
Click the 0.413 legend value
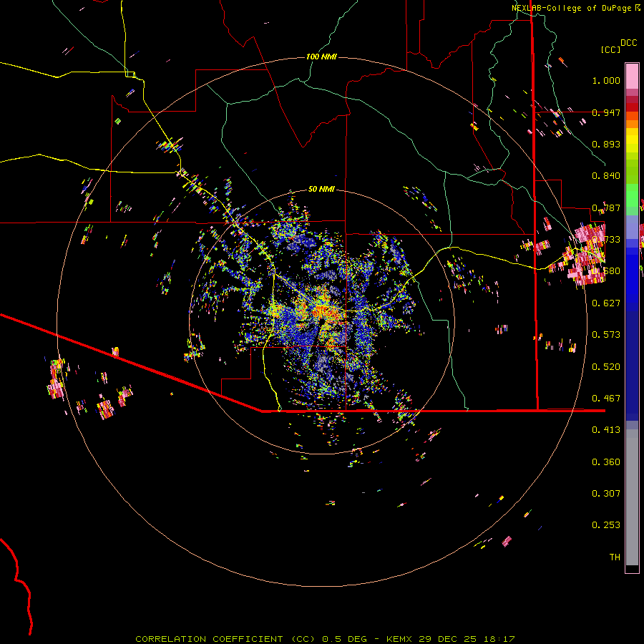pos(606,430)
